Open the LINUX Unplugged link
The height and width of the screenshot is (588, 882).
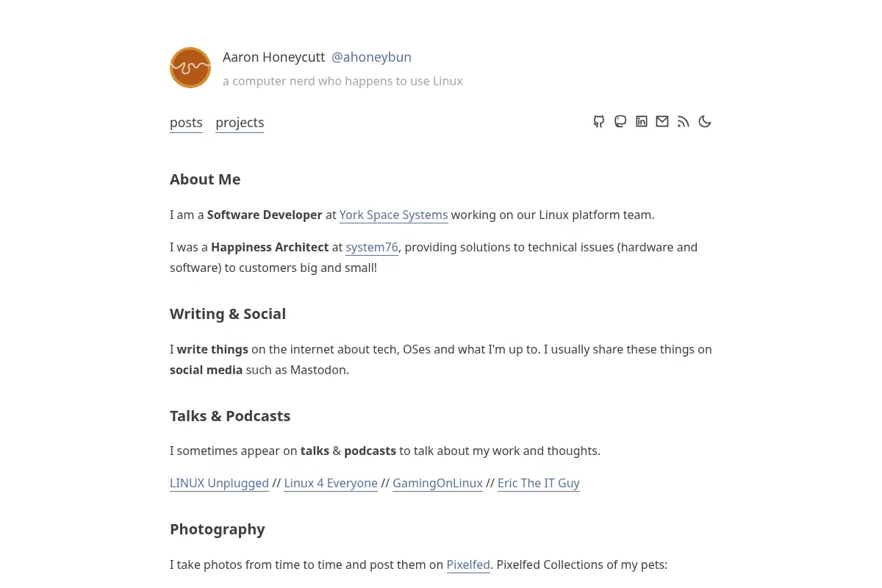pos(219,484)
